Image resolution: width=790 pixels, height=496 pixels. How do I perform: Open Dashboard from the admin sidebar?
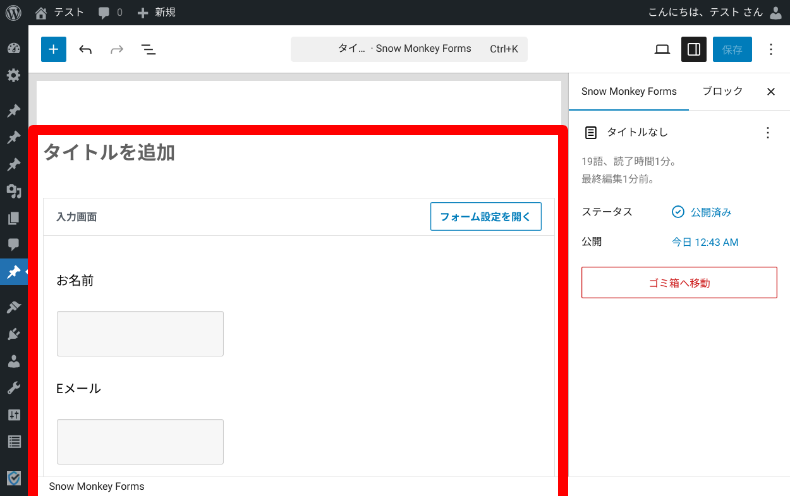pos(14,48)
